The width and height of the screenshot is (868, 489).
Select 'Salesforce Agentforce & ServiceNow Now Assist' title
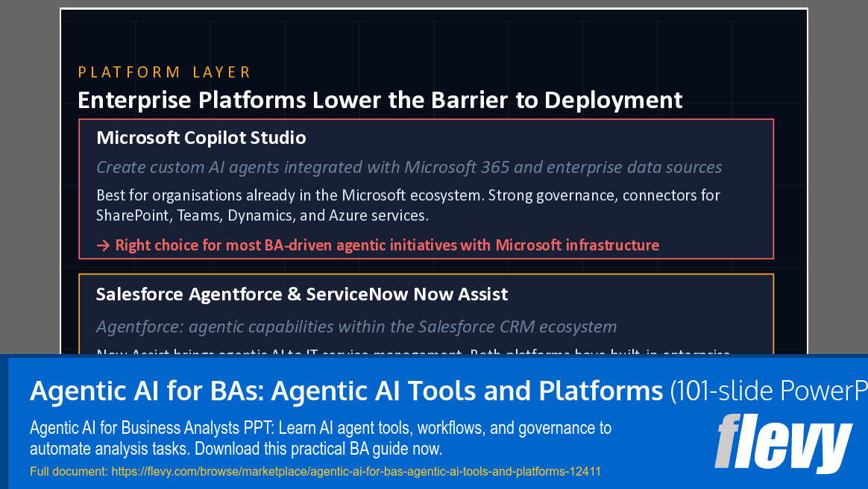coord(302,294)
